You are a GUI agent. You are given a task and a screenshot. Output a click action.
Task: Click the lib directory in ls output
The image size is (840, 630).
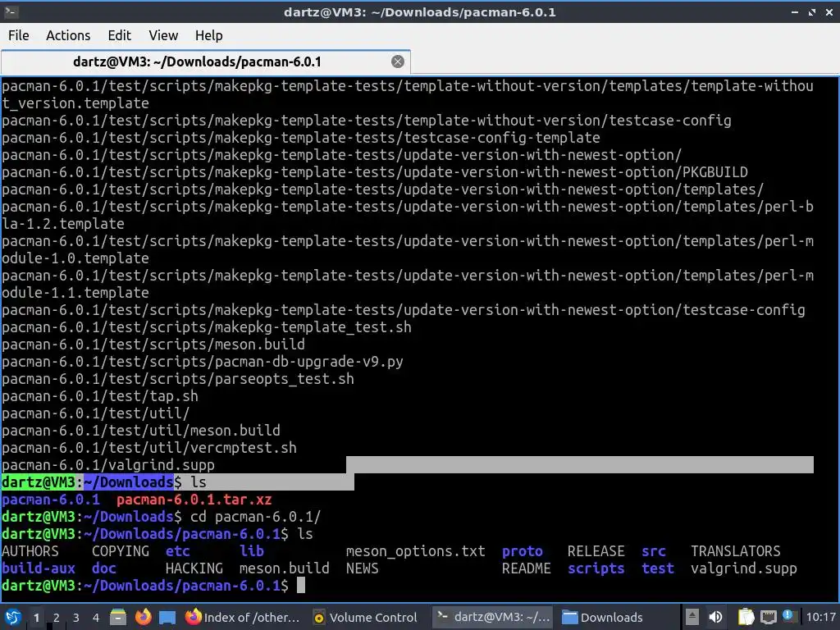(252, 551)
